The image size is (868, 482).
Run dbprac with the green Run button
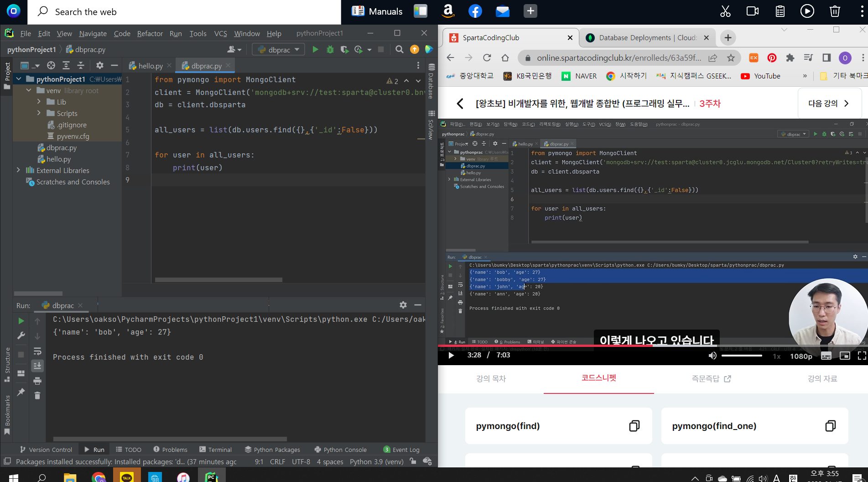(x=315, y=49)
